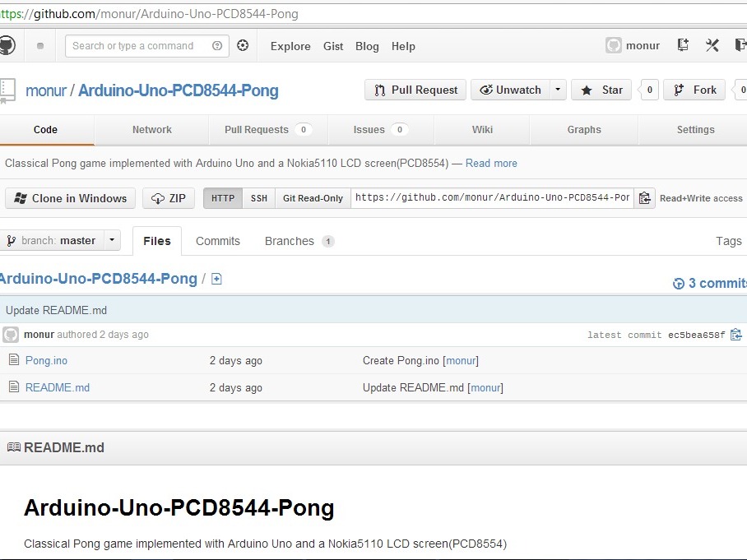Click the GitHub octocat logo
The height and width of the screenshot is (560, 747).
tap(7, 46)
